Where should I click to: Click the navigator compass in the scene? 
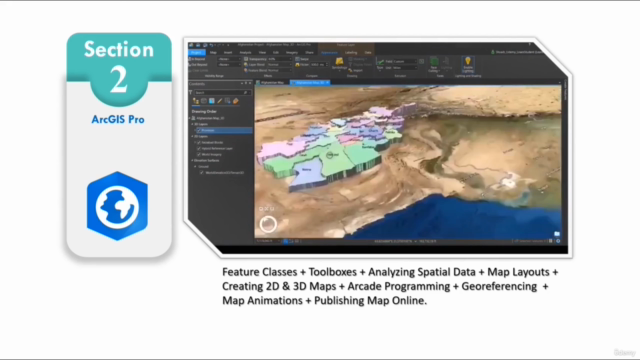click(x=268, y=224)
